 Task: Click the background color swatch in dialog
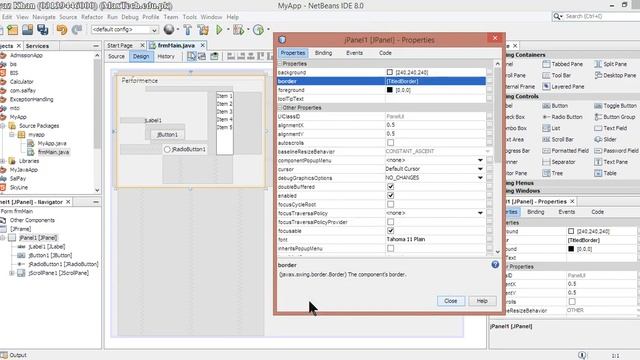[x=390, y=72]
